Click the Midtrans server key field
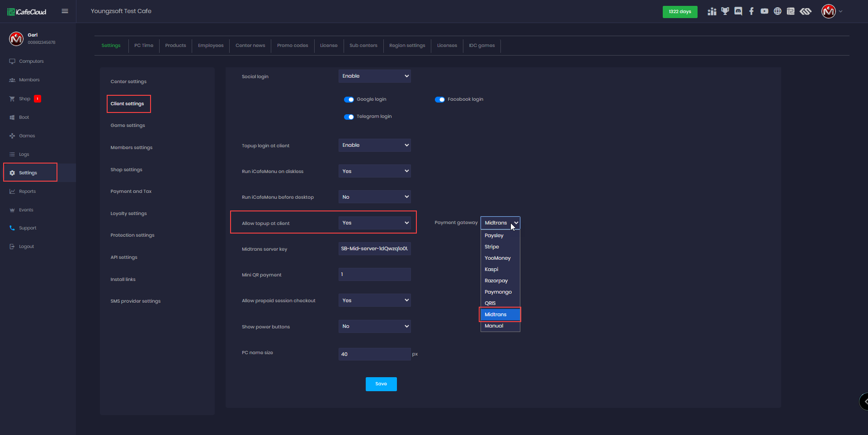Screen dimensions: 868x435 [x=374, y=249]
